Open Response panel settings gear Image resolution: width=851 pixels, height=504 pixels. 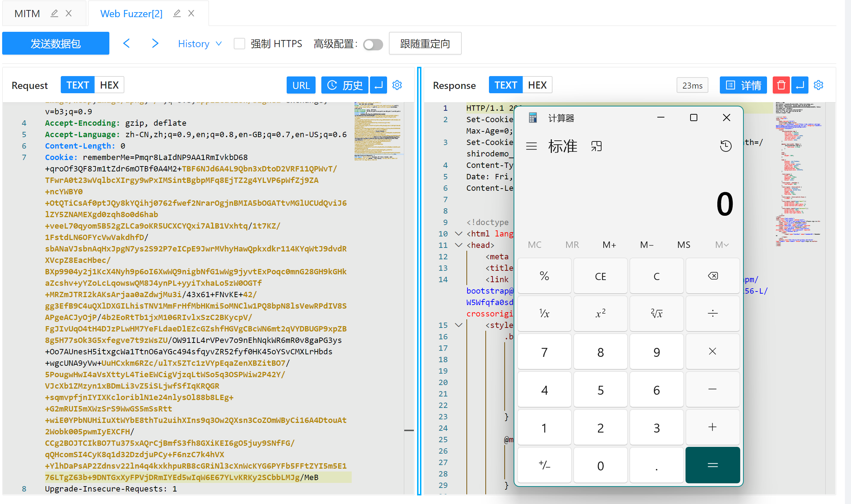click(818, 85)
